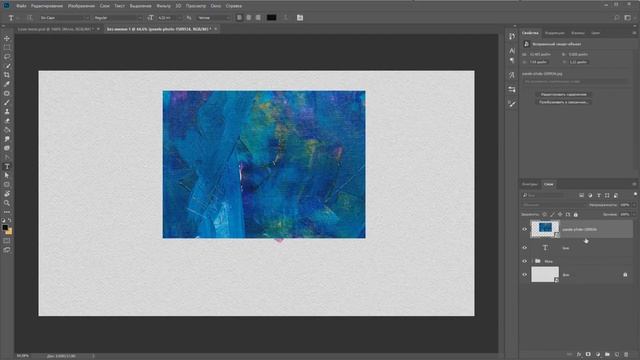Select the Eyedropper tool
Viewport: 640px width, 360px height.
coord(7,84)
